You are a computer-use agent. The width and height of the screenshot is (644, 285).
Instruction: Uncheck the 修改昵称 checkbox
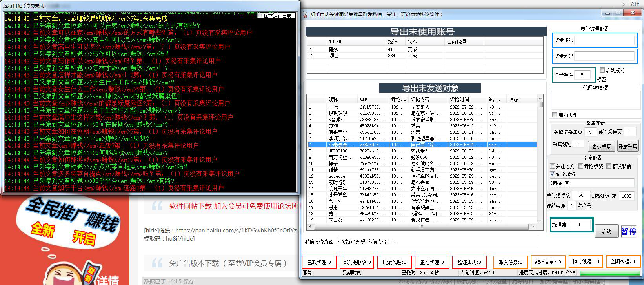click(x=553, y=174)
